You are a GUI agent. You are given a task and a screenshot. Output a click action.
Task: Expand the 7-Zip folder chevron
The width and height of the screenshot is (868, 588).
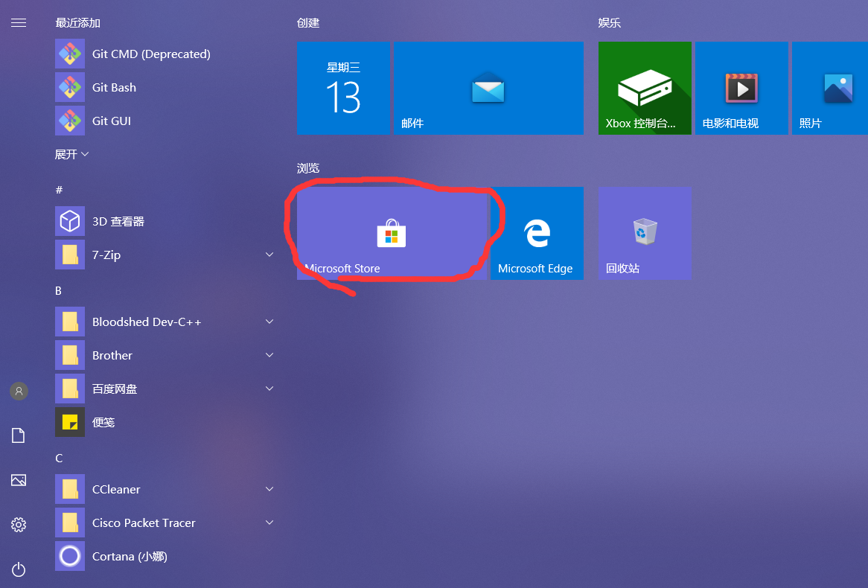269,255
